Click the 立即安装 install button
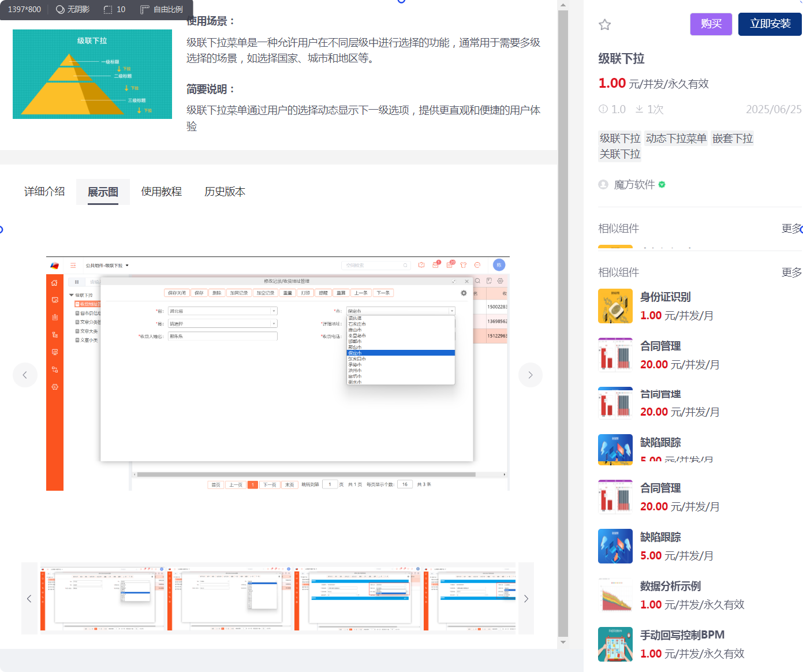 (x=770, y=24)
